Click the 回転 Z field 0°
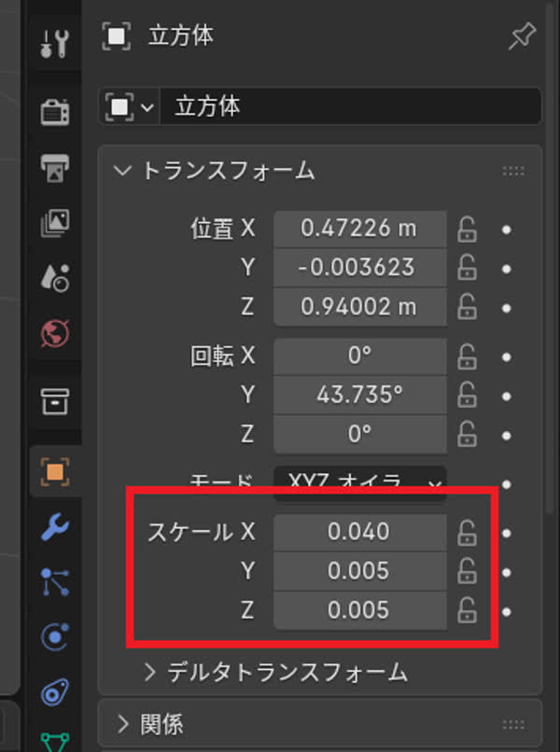Image resolution: width=560 pixels, height=752 pixels. pyautogui.click(x=360, y=435)
